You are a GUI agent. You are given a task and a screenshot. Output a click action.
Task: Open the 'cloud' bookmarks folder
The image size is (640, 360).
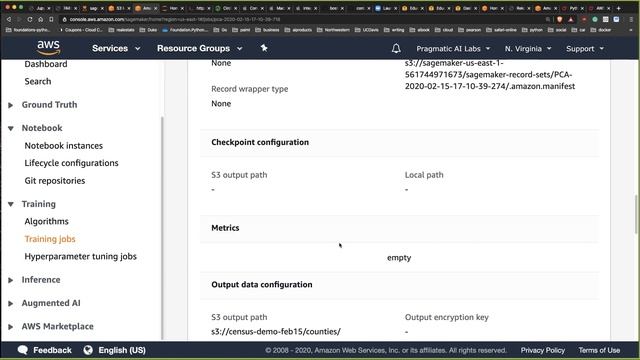[x=444, y=30]
